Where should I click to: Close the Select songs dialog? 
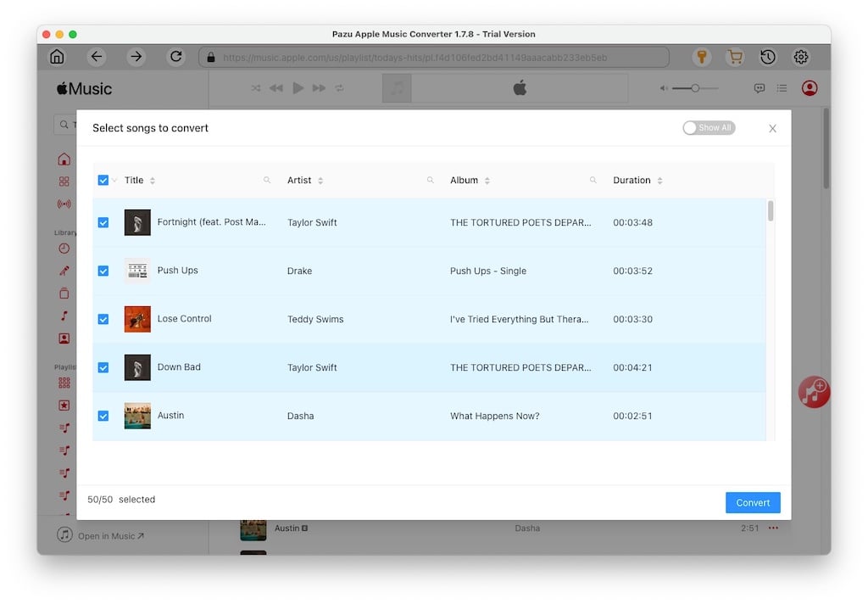(x=773, y=129)
